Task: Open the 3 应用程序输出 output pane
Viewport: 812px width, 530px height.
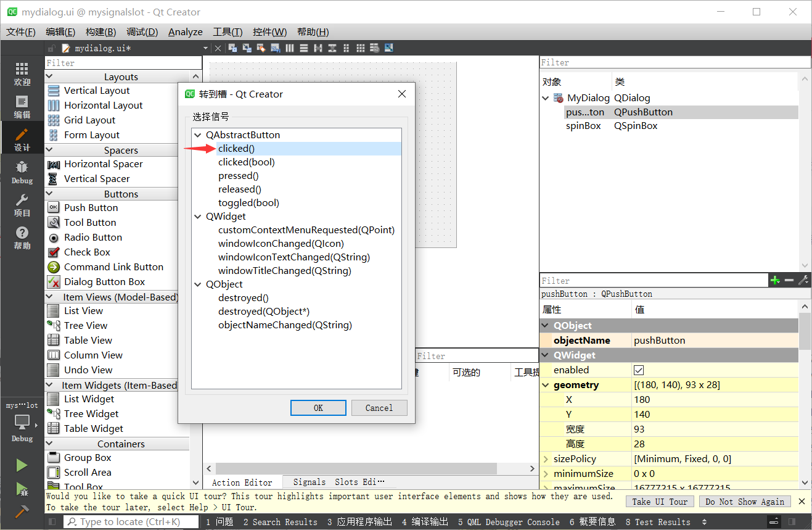Action: (x=359, y=522)
